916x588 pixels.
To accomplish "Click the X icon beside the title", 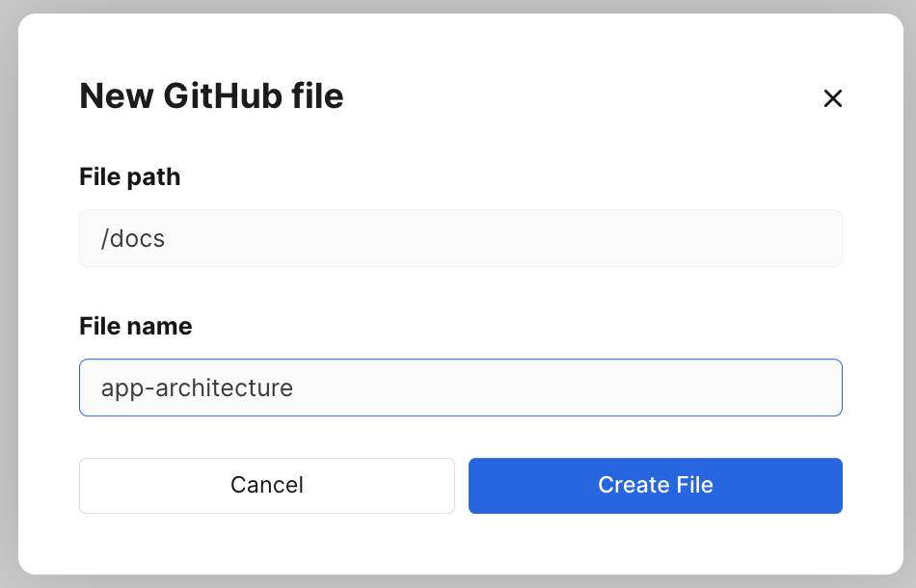I will 832,98.
